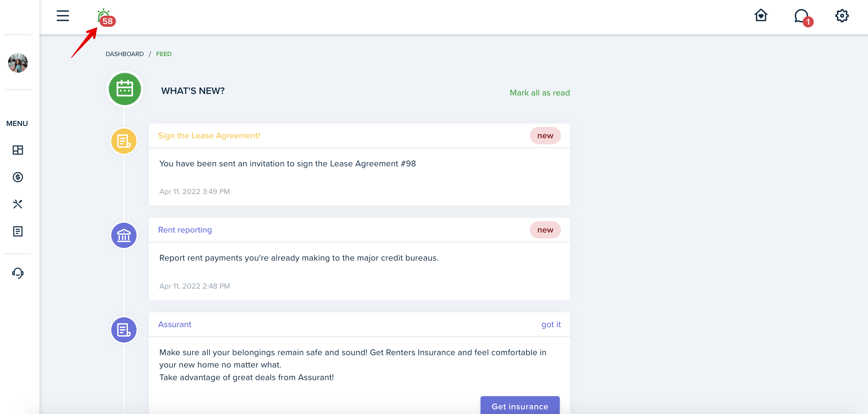Select the FEED breadcrumb
Image resolution: width=868 pixels, height=414 pixels.
(x=164, y=54)
